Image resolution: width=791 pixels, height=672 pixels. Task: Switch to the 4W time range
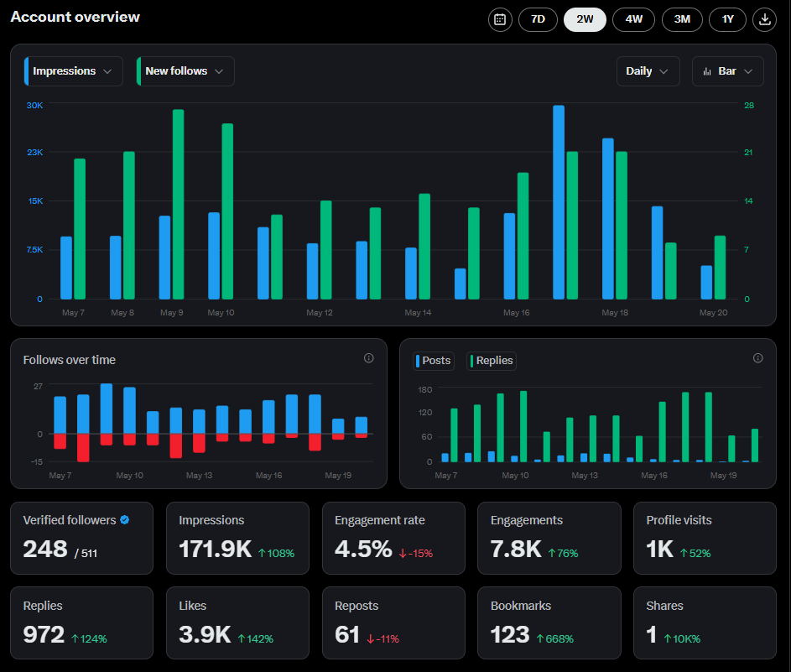tap(633, 19)
